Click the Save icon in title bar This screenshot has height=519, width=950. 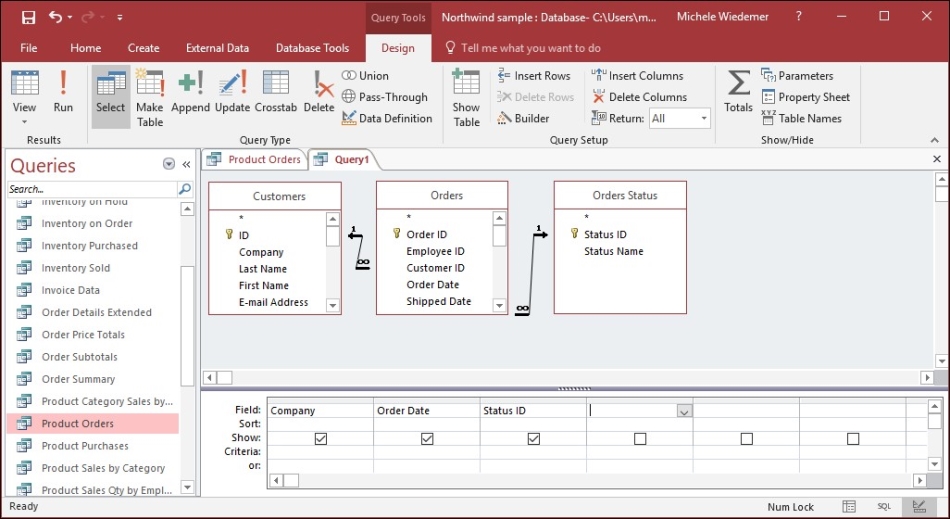[28, 17]
